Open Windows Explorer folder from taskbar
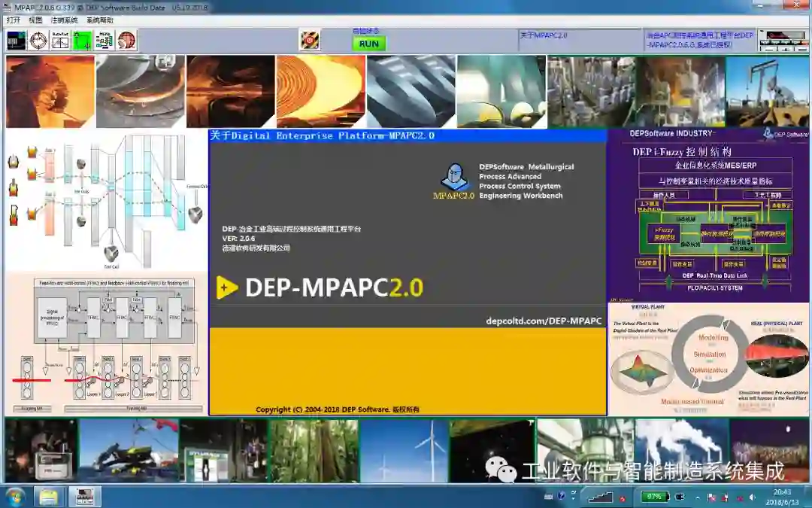The image size is (812, 508). (x=49, y=497)
